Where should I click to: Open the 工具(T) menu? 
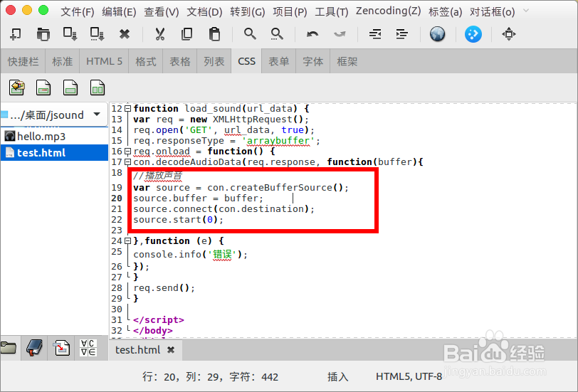click(x=332, y=12)
